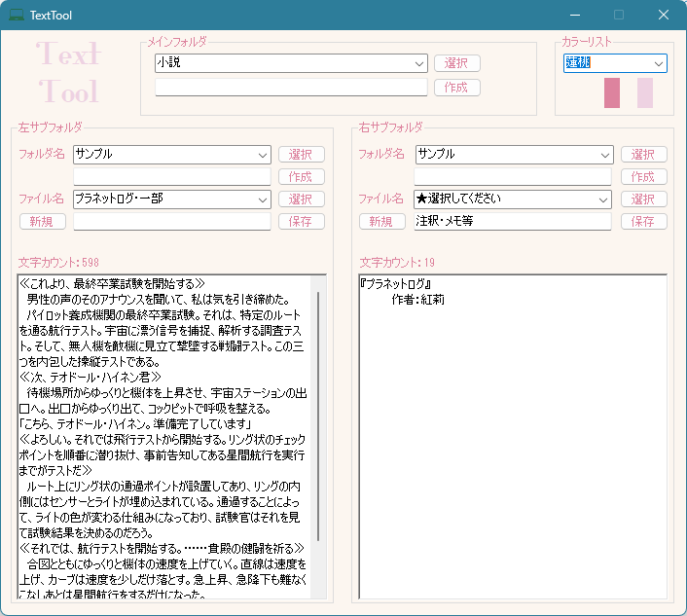Open right file dropdown ★選択してください
Screen dimensions: 687x616
tap(514, 199)
